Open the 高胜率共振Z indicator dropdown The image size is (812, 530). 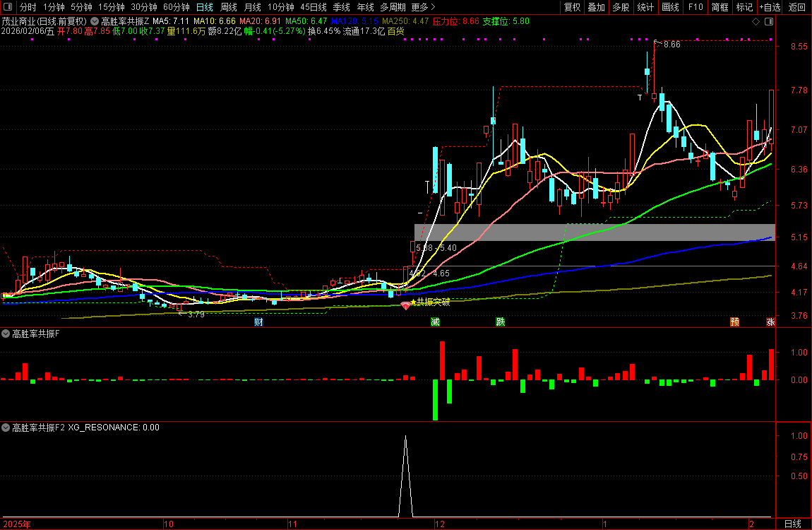pos(95,21)
